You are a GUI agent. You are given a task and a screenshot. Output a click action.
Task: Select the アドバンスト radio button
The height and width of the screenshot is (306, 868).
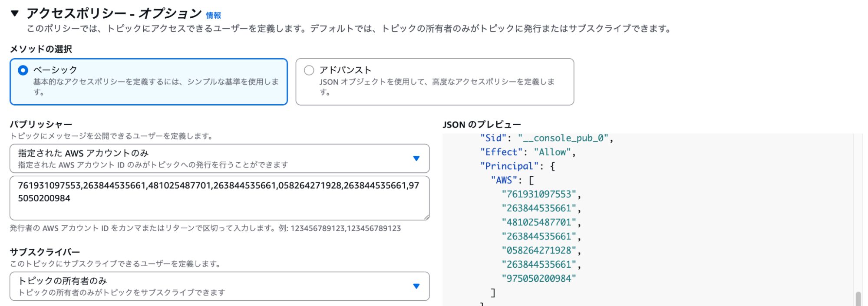309,70
